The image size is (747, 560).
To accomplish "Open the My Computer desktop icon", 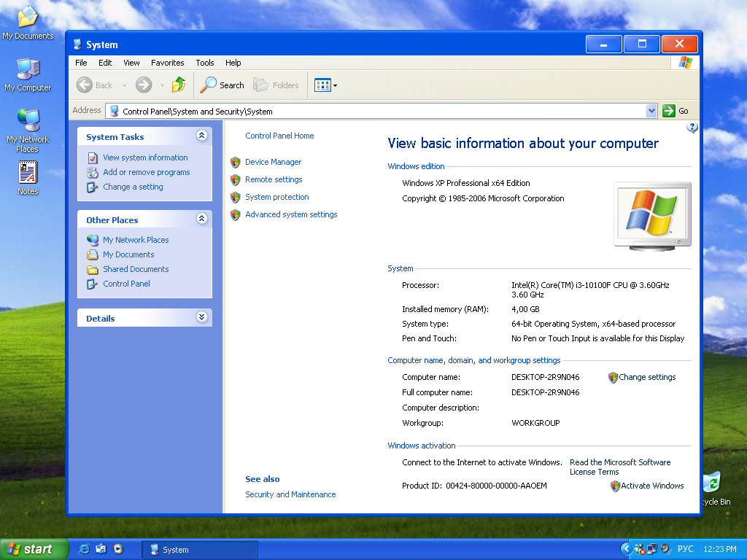I will point(28,75).
